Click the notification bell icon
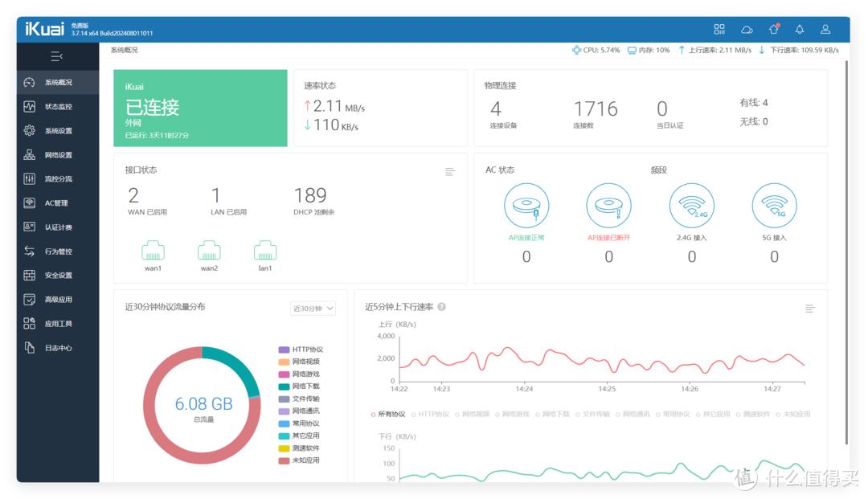Viewport: 868px width, 499px height. pyautogui.click(x=800, y=29)
